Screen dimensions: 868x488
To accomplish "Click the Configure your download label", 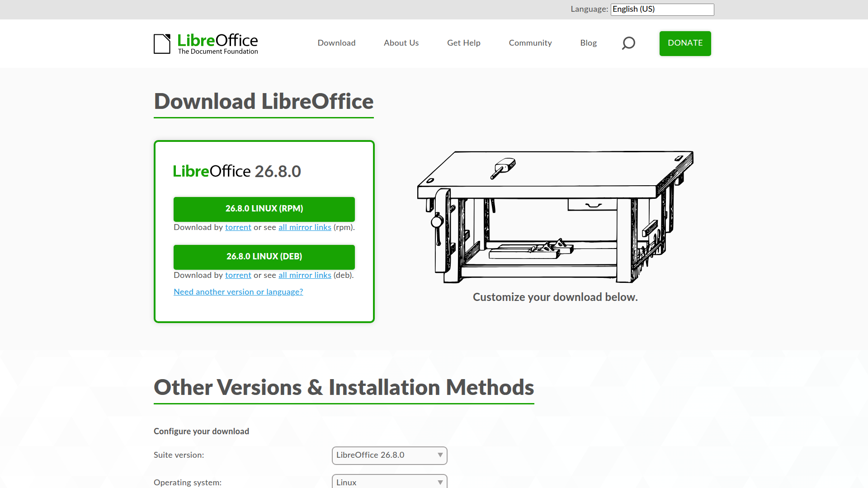I will coord(201,432).
